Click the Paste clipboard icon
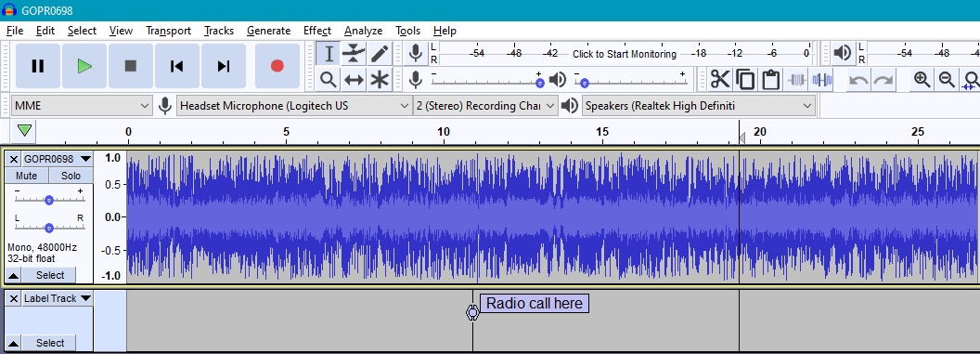980x354 pixels. coord(771,79)
